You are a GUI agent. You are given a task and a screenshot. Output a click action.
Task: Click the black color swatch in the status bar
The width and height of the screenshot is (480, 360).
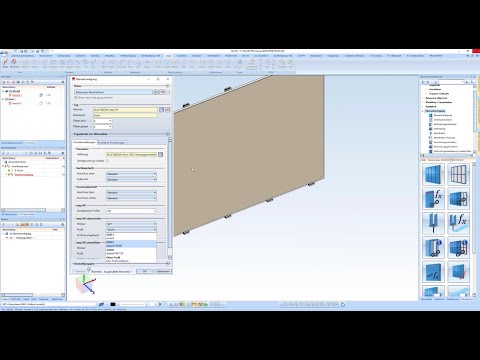tap(113, 304)
